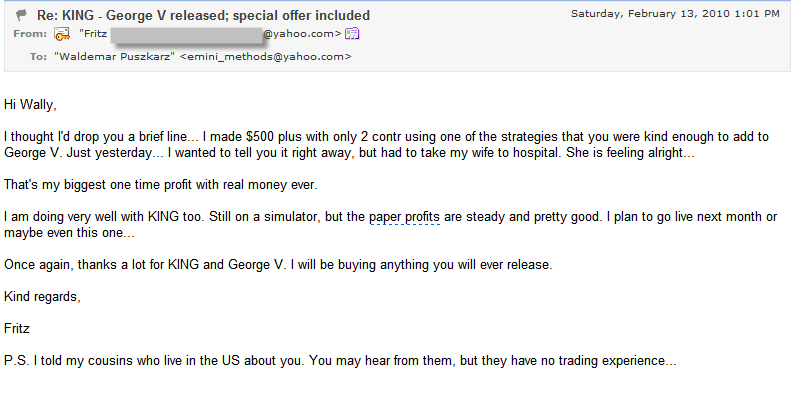The height and width of the screenshot is (401, 791).
Task: Click recipient name Waldemar Puszkarz
Action: pos(115,56)
